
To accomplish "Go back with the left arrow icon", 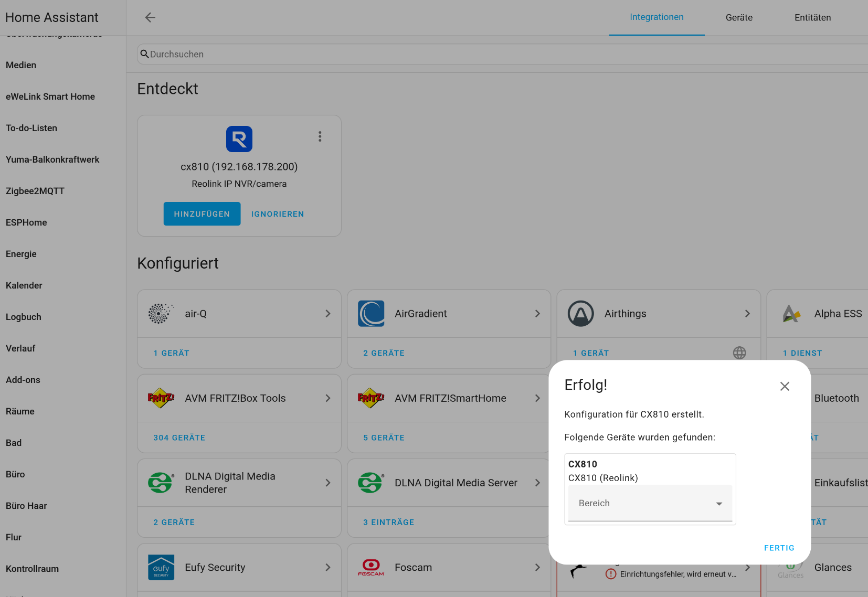I will (x=150, y=17).
